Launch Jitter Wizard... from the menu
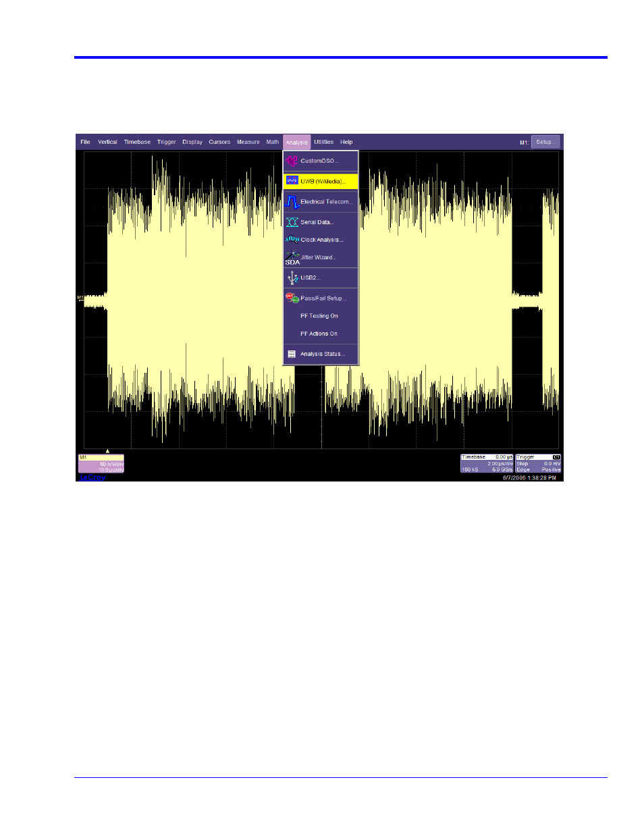Image resolution: width=644 pixels, height=834 pixels. click(321, 257)
